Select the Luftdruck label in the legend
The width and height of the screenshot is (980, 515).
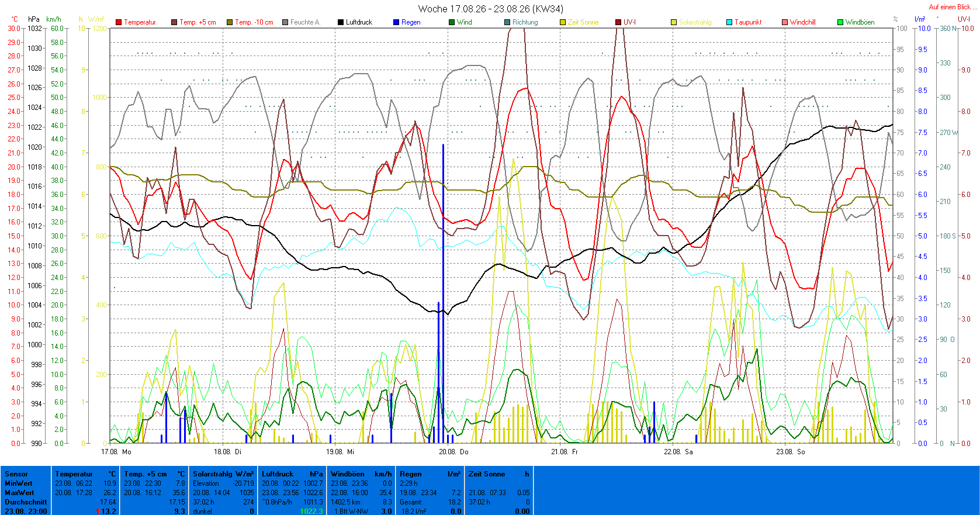[x=359, y=22]
